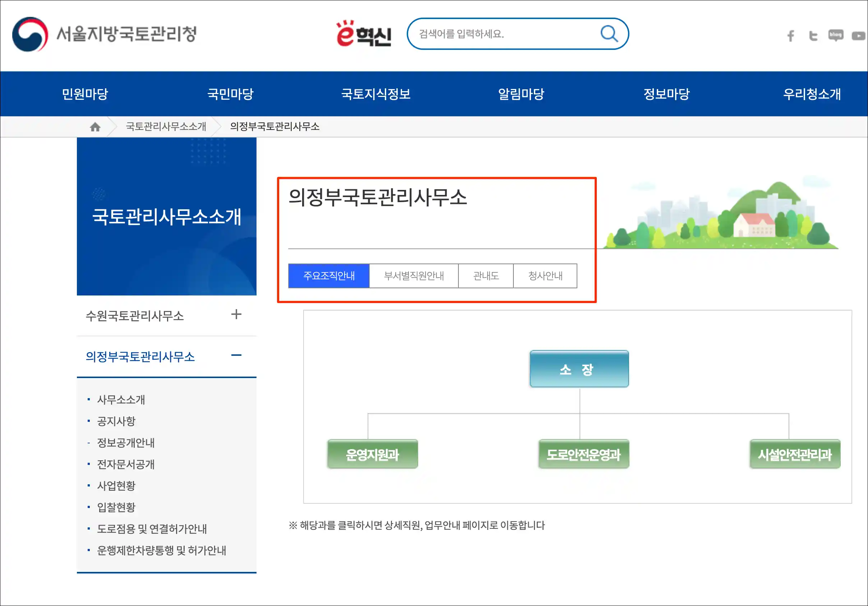
Task: Open the Facebook icon link
Action: (790, 36)
